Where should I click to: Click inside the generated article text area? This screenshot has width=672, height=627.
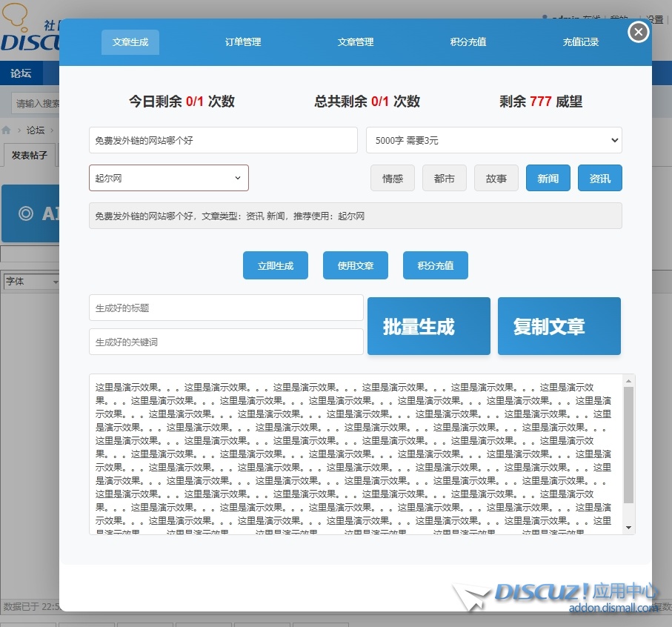pos(356,454)
